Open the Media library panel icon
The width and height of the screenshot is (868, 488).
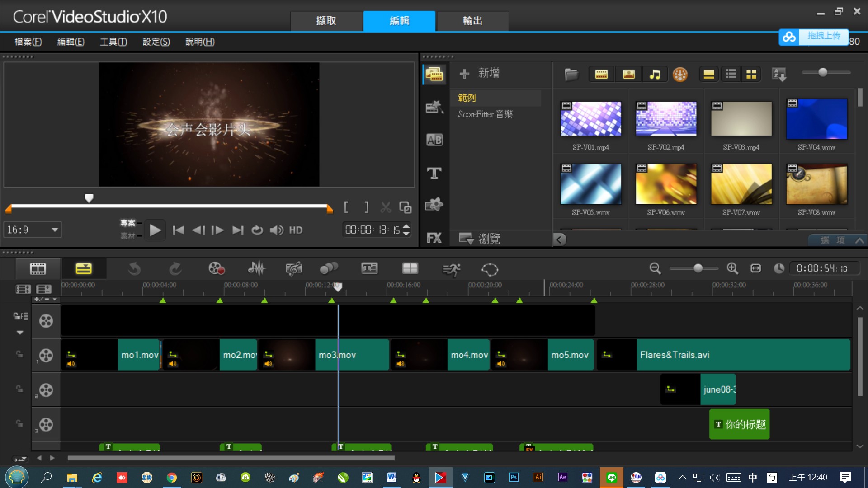click(x=434, y=74)
